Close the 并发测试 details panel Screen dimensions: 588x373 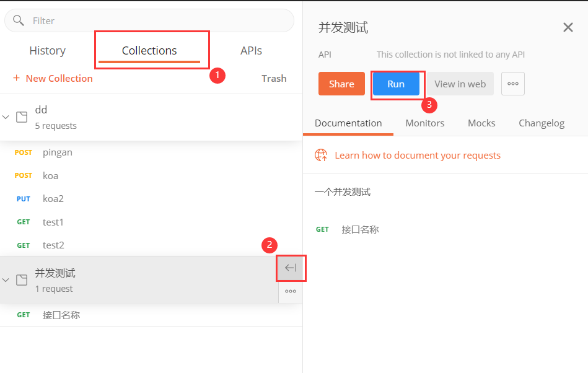568,27
